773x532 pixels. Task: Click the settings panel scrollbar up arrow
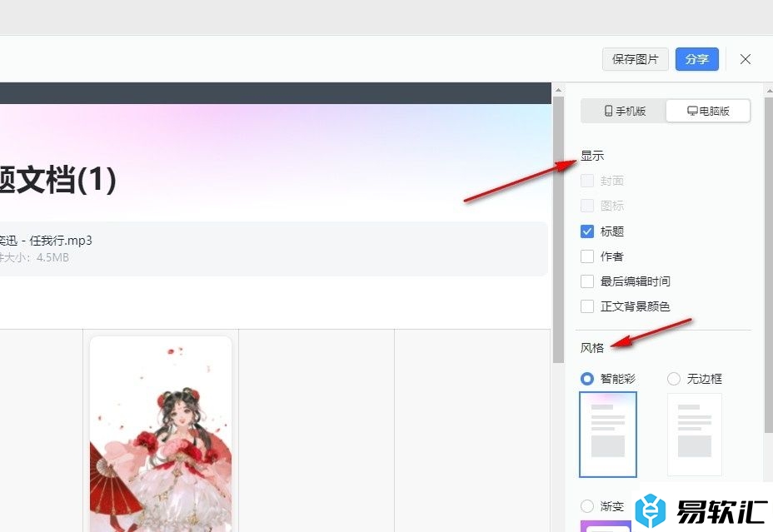pos(769,91)
